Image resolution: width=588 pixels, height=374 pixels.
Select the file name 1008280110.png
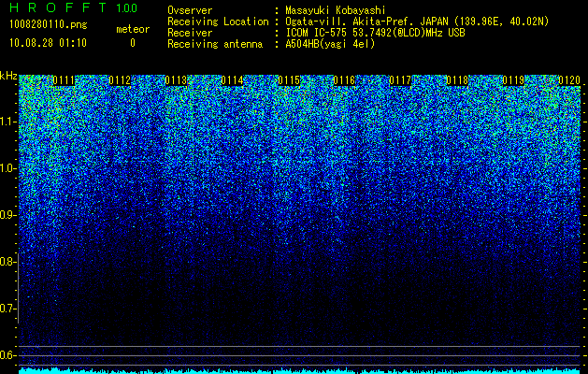pyautogui.click(x=49, y=25)
